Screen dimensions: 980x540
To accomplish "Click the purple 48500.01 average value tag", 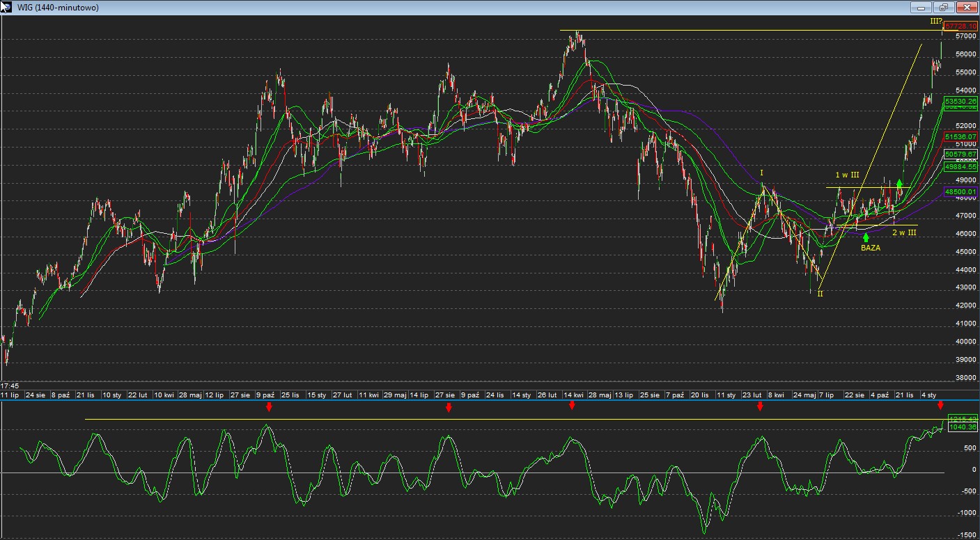I will click(x=961, y=191).
